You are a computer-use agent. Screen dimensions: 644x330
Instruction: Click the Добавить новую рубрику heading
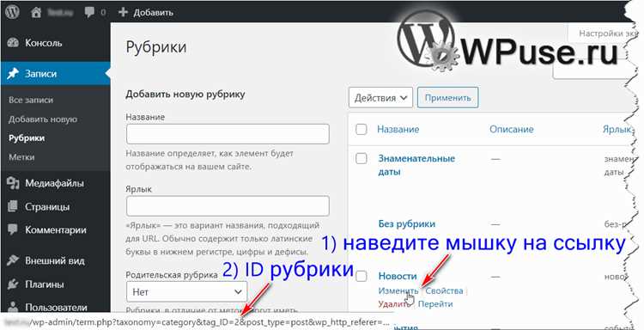click(x=185, y=95)
